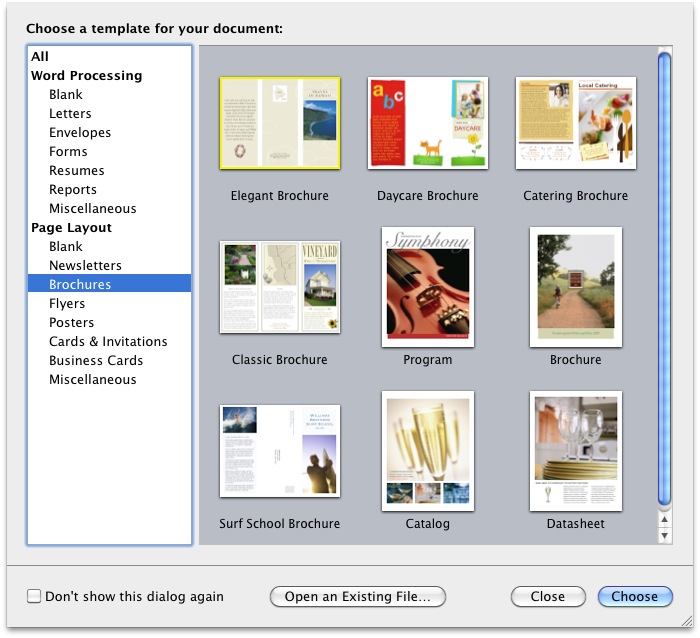Click the Program label
The image size is (700, 638).
tap(428, 359)
